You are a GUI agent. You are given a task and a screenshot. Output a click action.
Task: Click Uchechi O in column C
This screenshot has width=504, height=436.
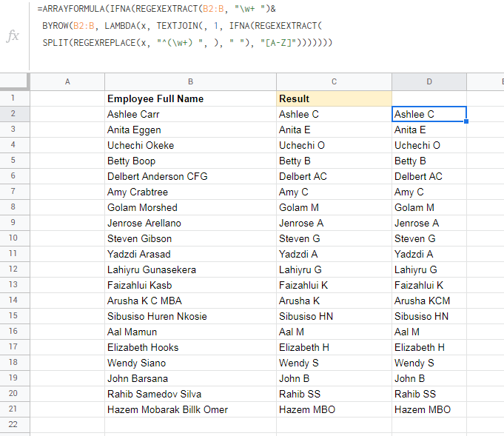335,145
